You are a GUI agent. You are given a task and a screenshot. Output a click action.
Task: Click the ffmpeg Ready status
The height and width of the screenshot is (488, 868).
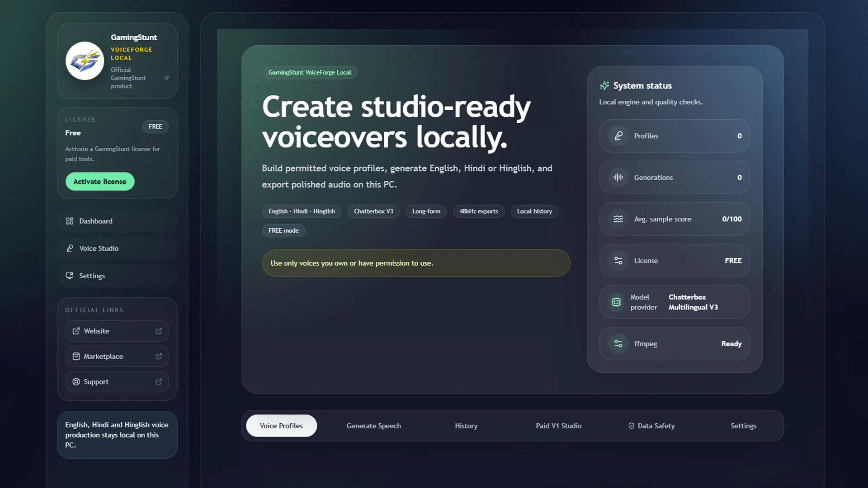[x=731, y=344]
